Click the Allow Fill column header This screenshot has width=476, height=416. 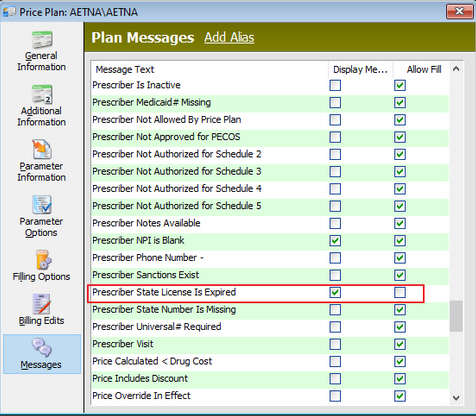(424, 69)
